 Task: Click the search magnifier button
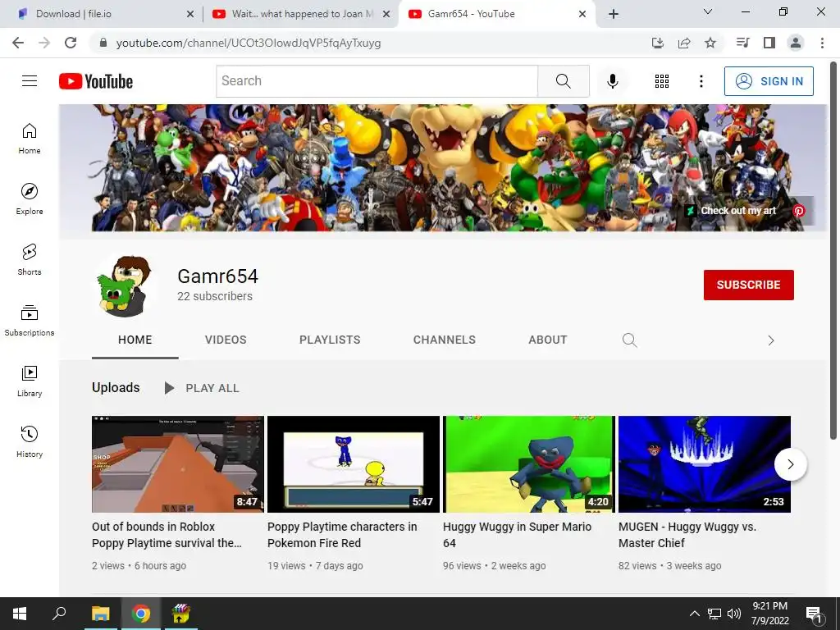click(563, 81)
